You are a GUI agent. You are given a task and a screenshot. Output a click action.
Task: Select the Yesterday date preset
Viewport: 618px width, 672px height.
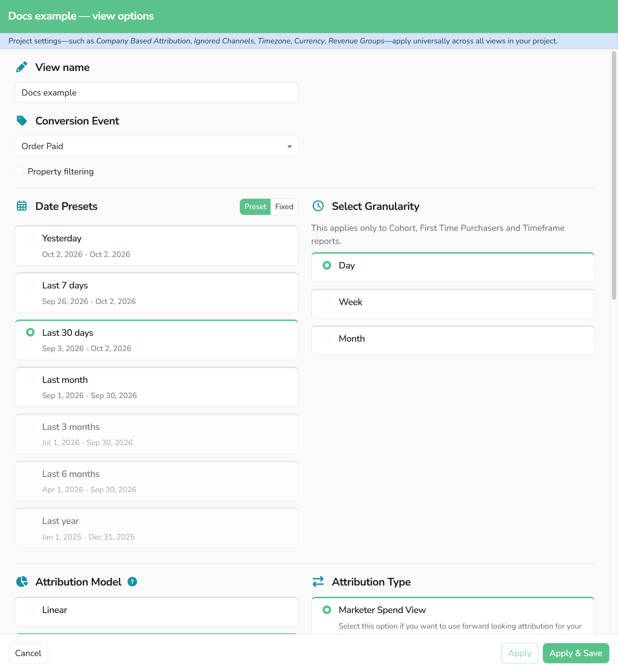(x=157, y=246)
